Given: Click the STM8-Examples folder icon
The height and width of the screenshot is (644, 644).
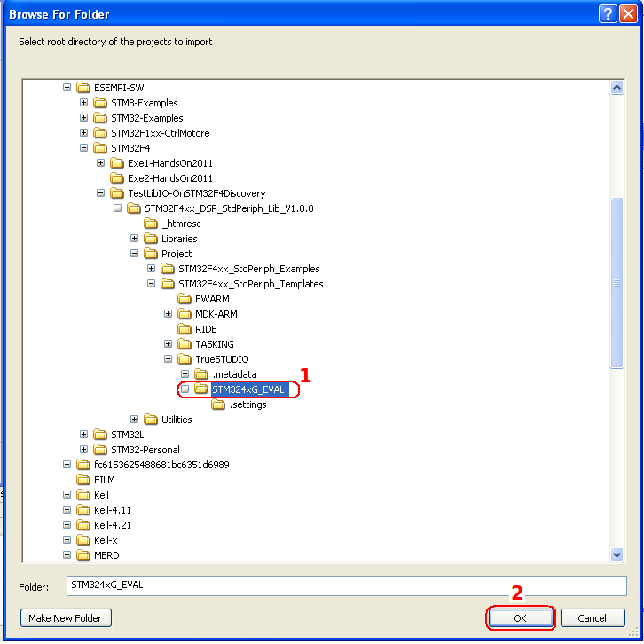Looking at the screenshot, I should pyautogui.click(x=100, y=103).
